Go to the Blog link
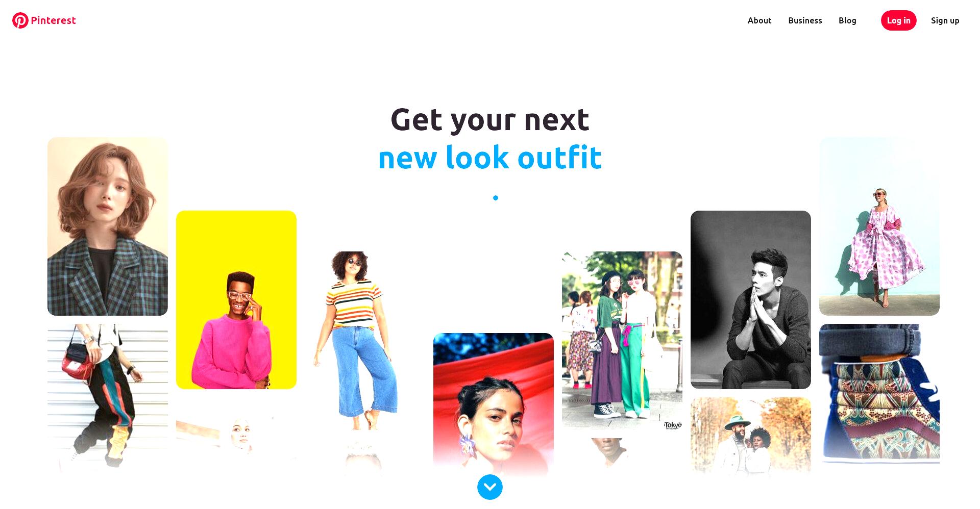Viewport: 980px width, 509px height. [x=847, y=20]
